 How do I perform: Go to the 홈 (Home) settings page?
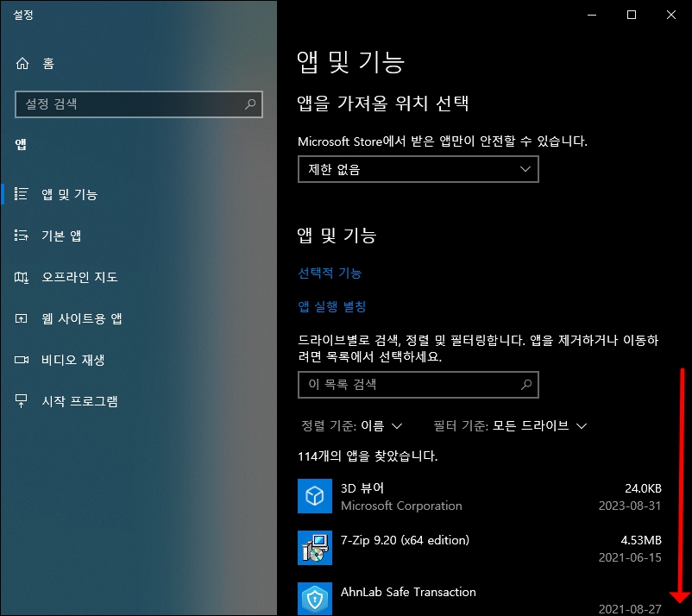[35, 64]
